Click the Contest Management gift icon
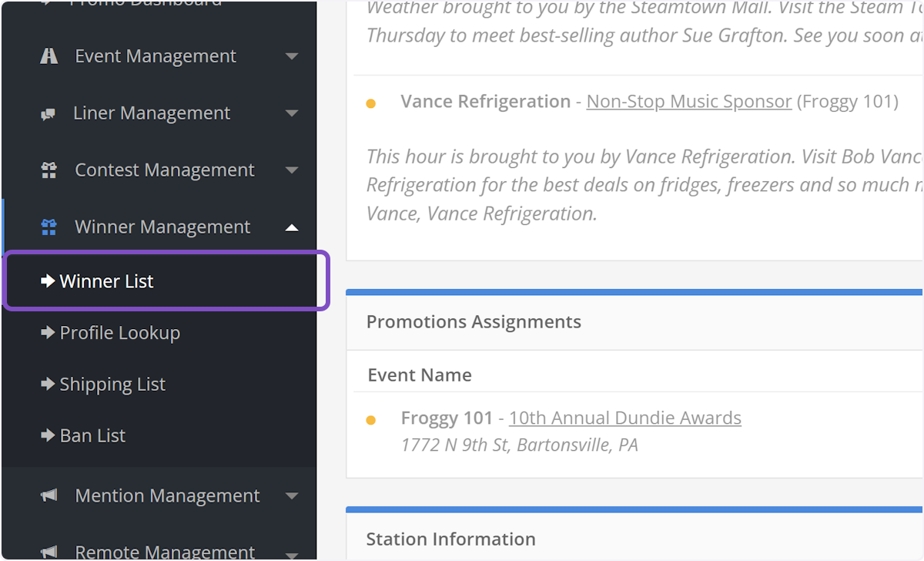 point(49,170)
